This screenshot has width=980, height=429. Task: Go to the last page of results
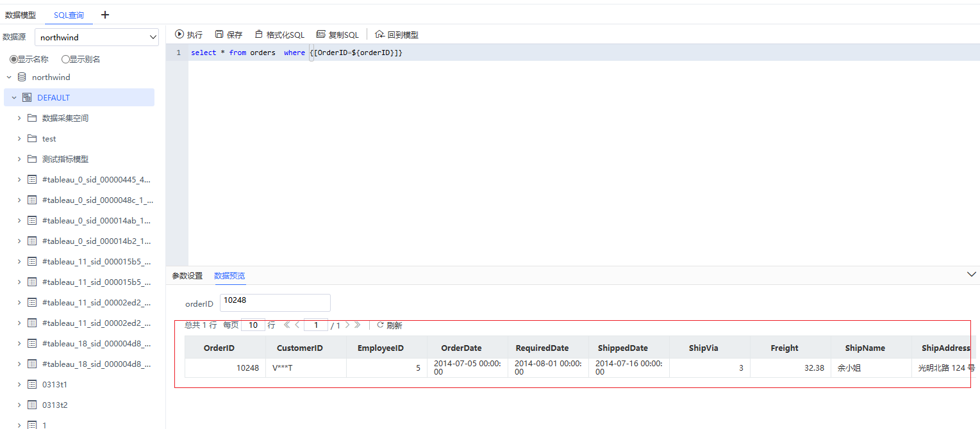[357, 325]
